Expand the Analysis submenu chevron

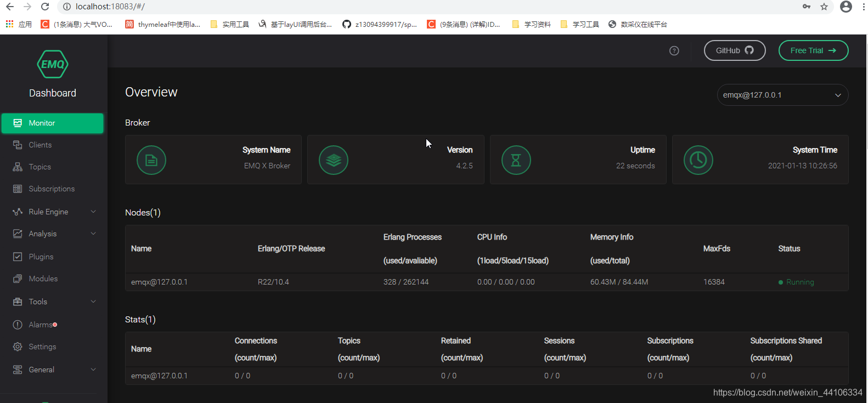pos(93,234)
